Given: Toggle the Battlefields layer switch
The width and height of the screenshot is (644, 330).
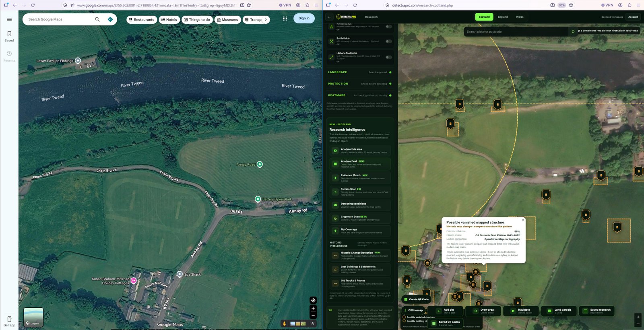Looking at the screenshot, I should pos(388,41).
